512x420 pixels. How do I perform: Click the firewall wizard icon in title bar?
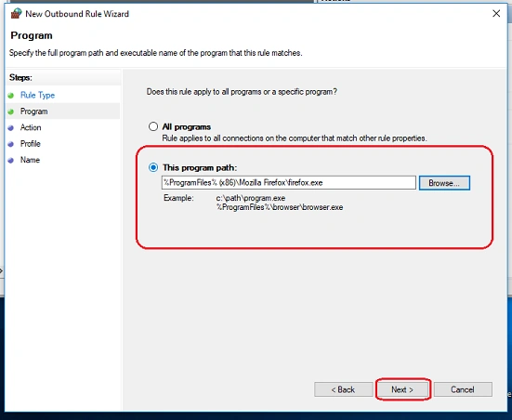16,13
